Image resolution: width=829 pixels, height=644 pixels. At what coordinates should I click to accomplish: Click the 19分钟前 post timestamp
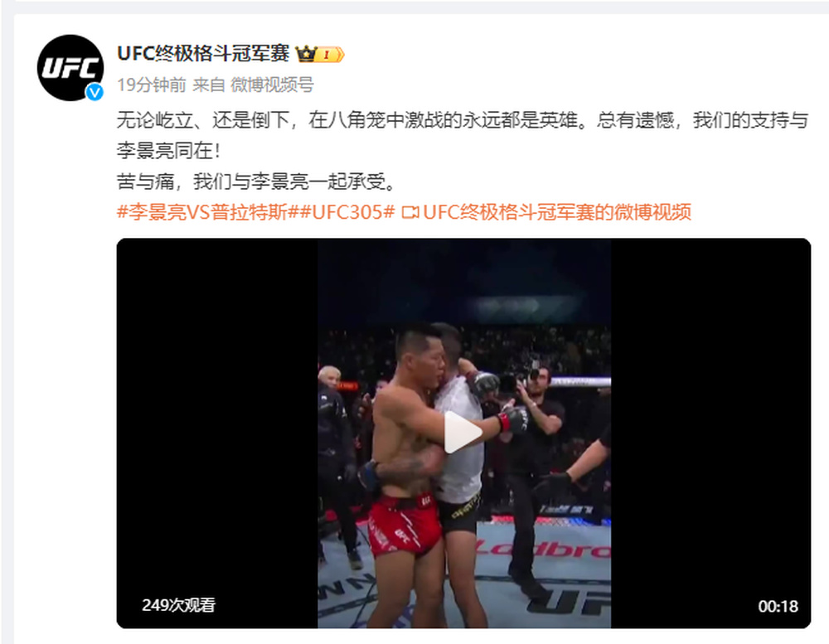152,85
